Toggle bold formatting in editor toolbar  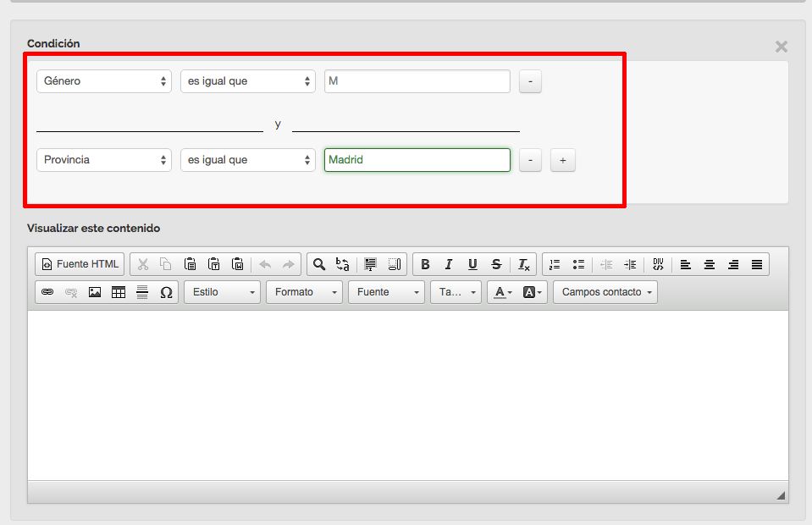pos(425,264)
